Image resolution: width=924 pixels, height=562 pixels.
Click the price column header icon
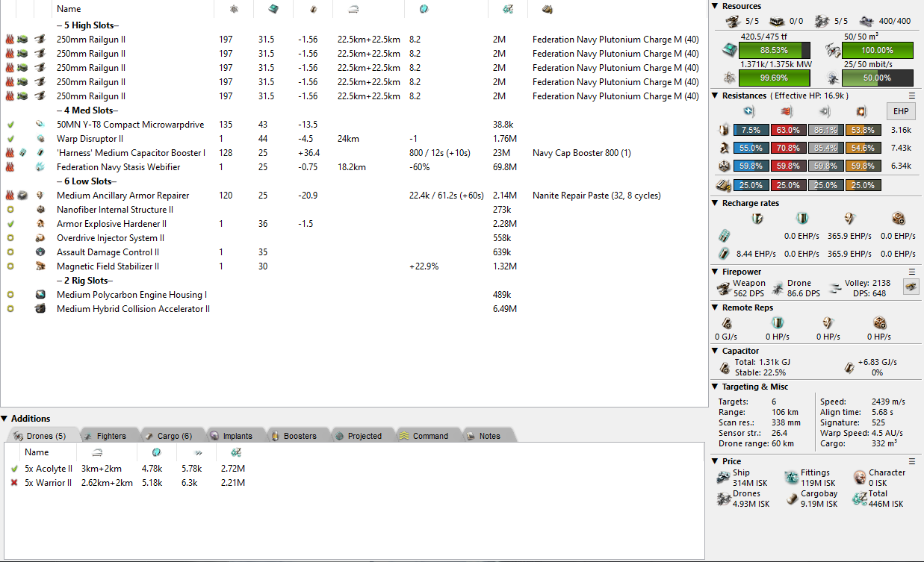508,9
